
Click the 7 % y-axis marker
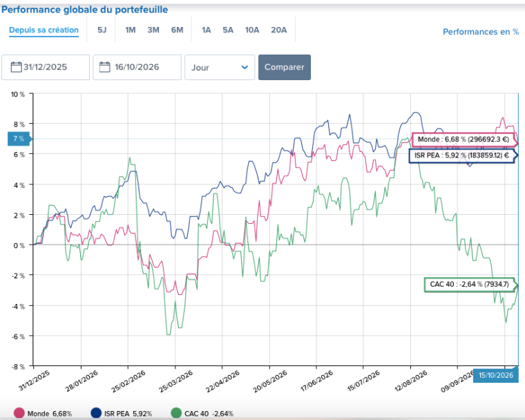point(19,139)
